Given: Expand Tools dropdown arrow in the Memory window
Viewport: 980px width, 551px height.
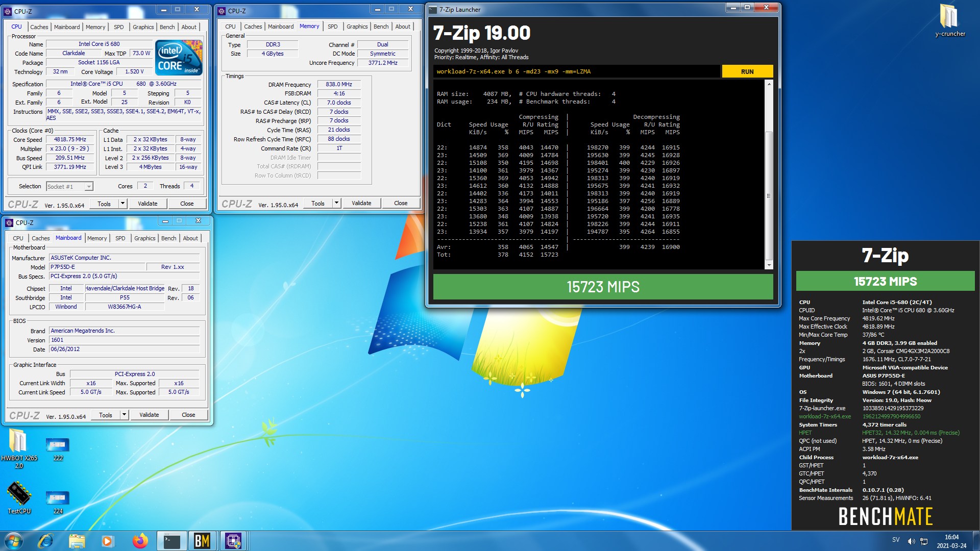Looking at the screenshot, I should click(x=336, y=203).
